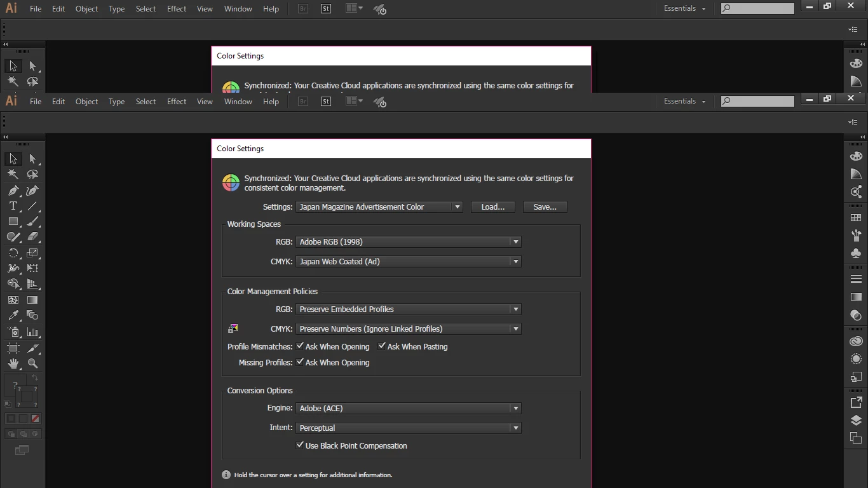This screenshot has height=488, width=868.
Task: Click the Stroke color box in toolbox
Action: (x=27, y=396)
